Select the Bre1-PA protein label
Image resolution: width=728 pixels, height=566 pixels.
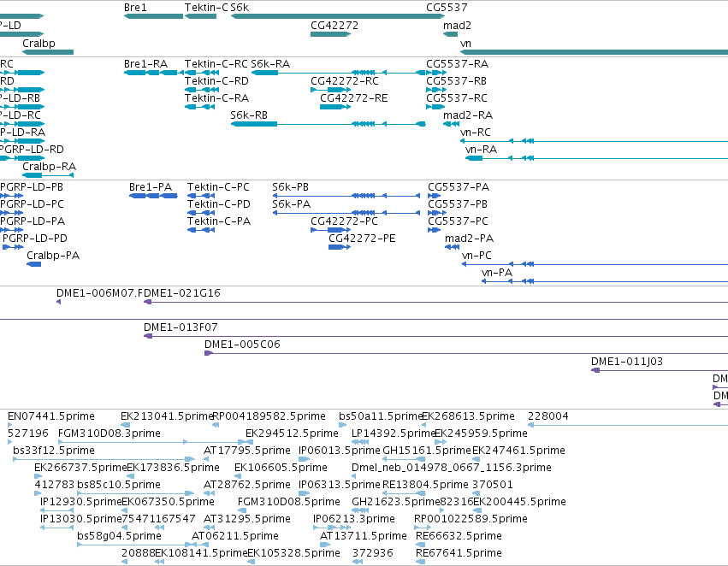point(151,187)
